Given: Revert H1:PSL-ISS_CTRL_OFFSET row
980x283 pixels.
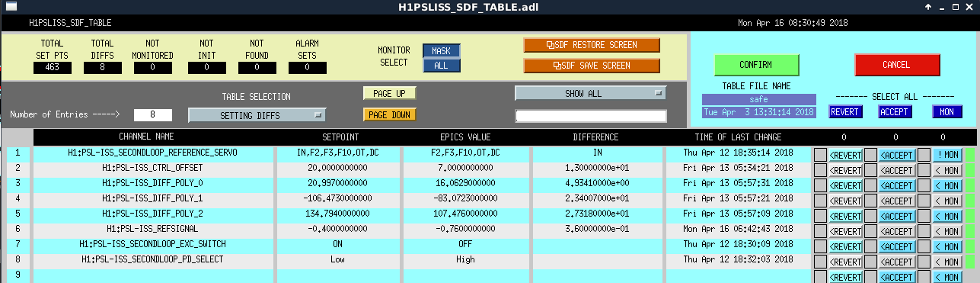Looking at the screenshot, I should 845,169.
